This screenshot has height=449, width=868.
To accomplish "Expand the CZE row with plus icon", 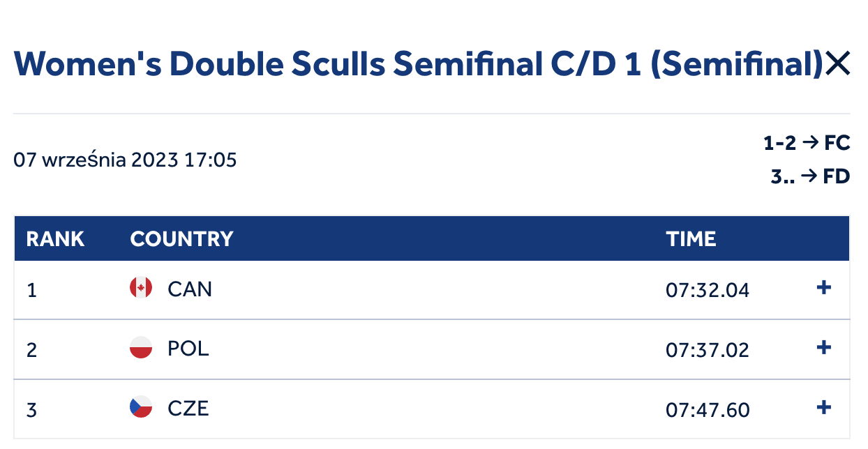I will 824,407.
